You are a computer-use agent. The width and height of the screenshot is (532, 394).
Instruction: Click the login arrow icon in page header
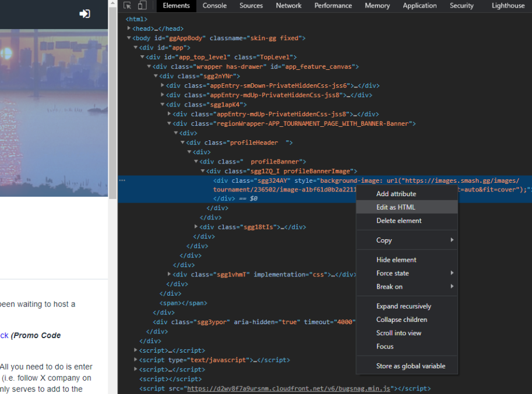click(85, 13)
